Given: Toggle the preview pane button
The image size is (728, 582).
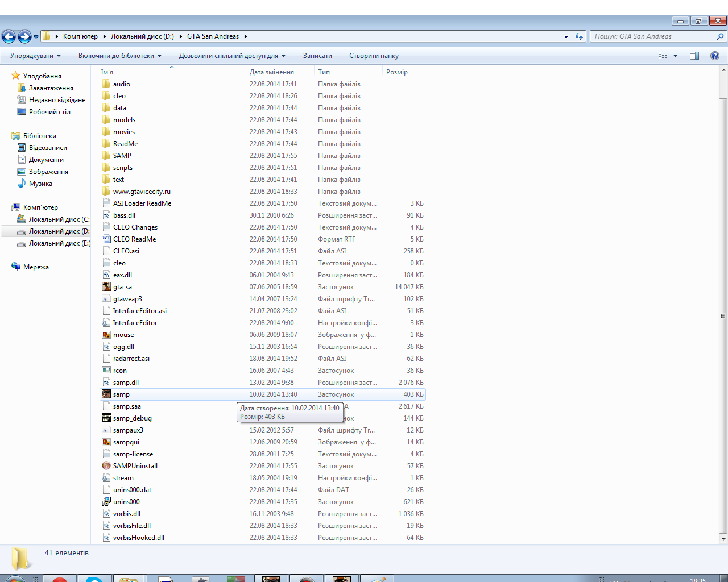Looking at the screenshot, I should pos(694,56).
